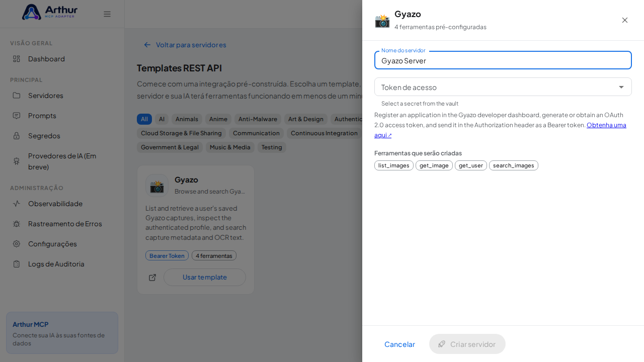Screen dimensions: 644x362
Task: Filter by Continuous Integration category
Action: 324,133
